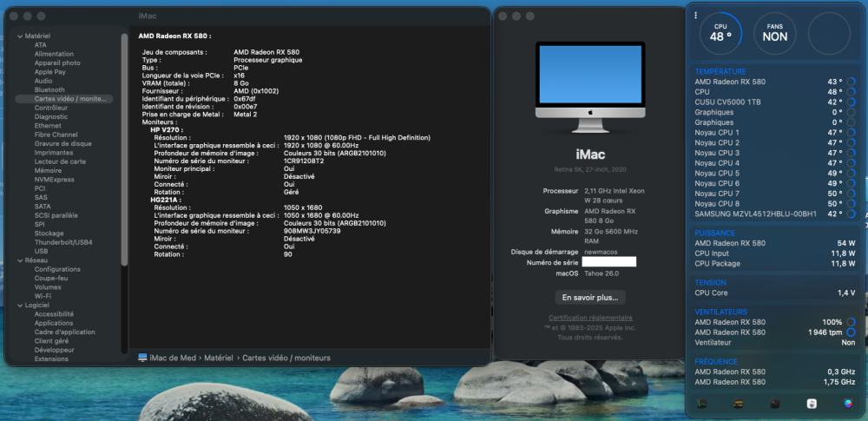868x421 pixels.
Task: Collapse the Réseau section
Action: [20, 260]
